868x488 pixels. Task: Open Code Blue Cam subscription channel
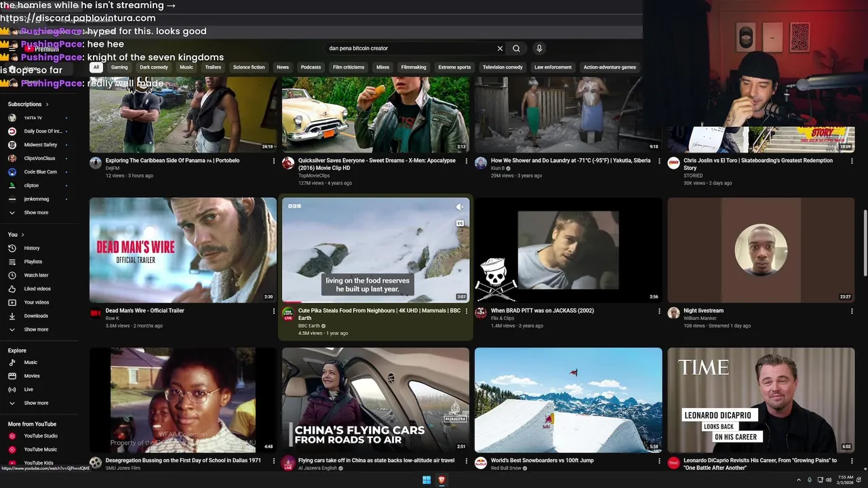[41, 172]
